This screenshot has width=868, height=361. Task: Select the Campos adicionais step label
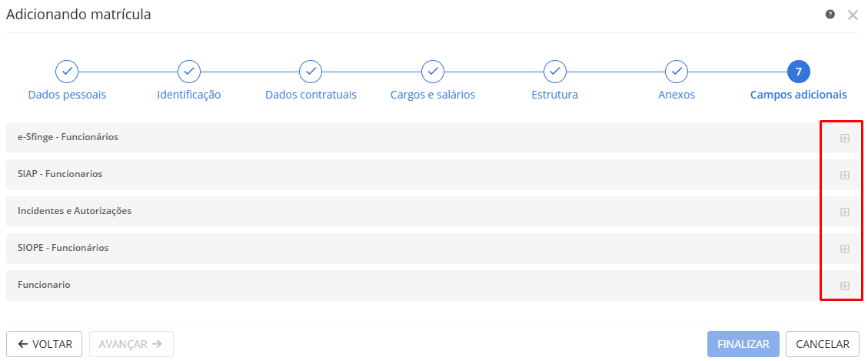coord(799,95)
